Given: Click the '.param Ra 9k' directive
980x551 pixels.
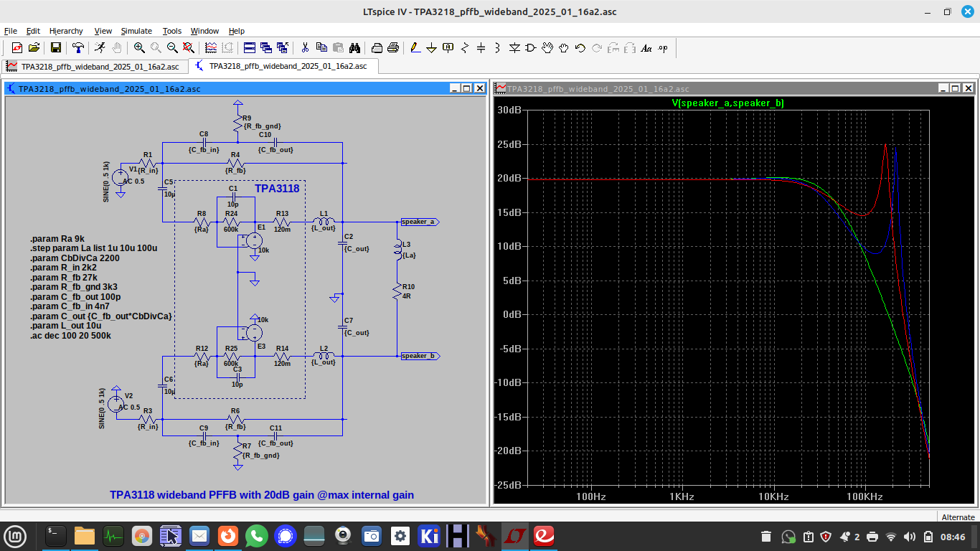Looking at the screenshot, I should (57, 238).
